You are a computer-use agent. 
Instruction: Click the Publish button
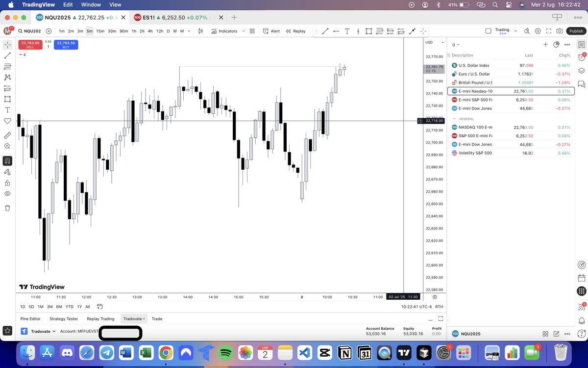576,31
